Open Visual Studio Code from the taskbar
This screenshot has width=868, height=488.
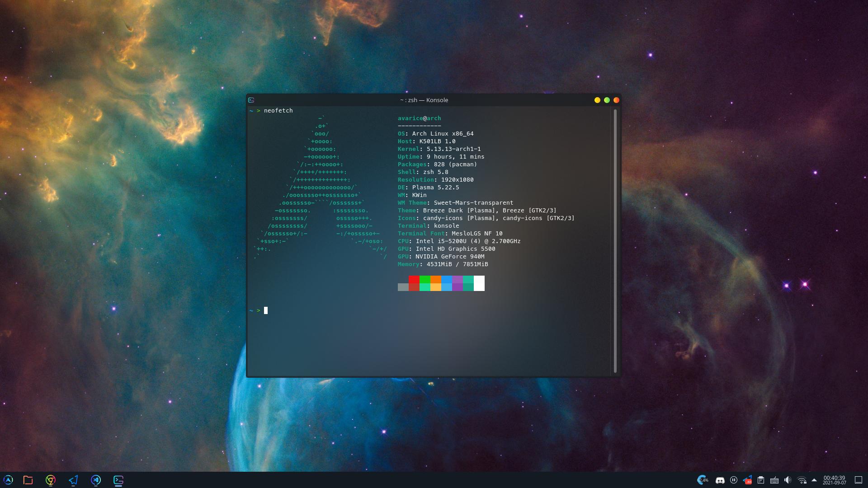click(96, 480)
